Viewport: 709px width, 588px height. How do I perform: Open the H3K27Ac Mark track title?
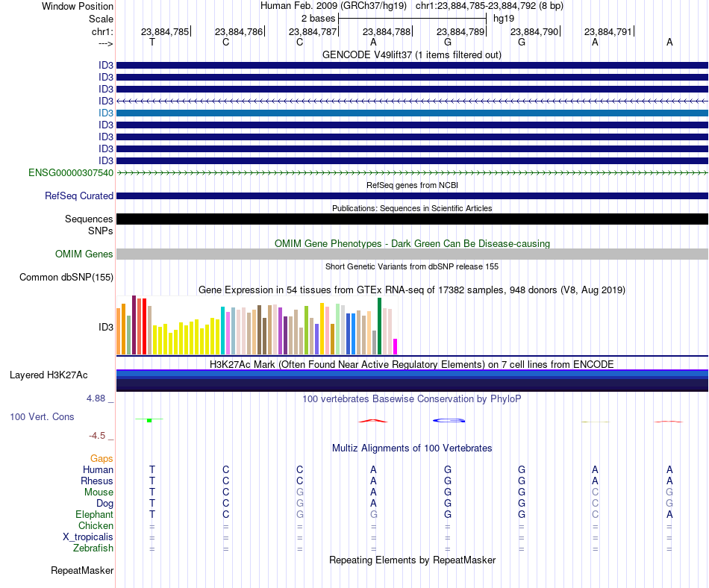click(411, 364)
